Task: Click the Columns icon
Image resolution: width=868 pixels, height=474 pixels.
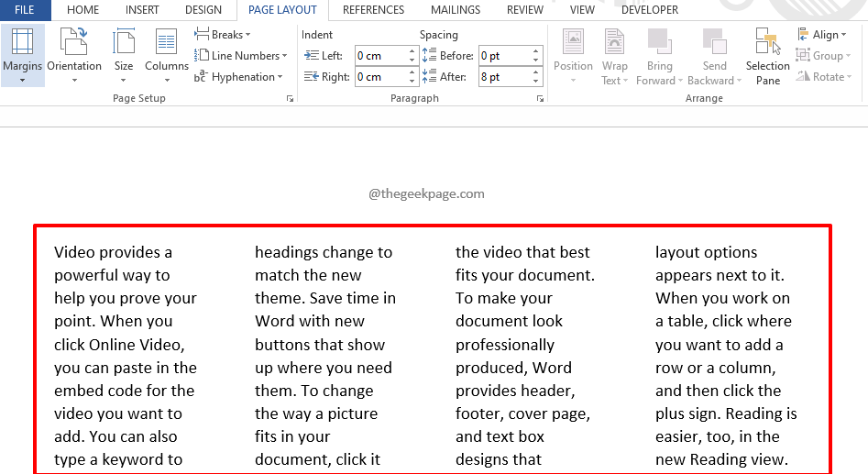Action: pos(166,42)
